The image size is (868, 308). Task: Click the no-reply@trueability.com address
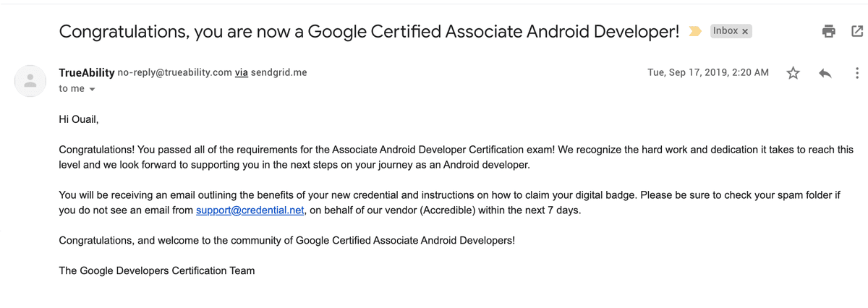click(x=174, y=72)
